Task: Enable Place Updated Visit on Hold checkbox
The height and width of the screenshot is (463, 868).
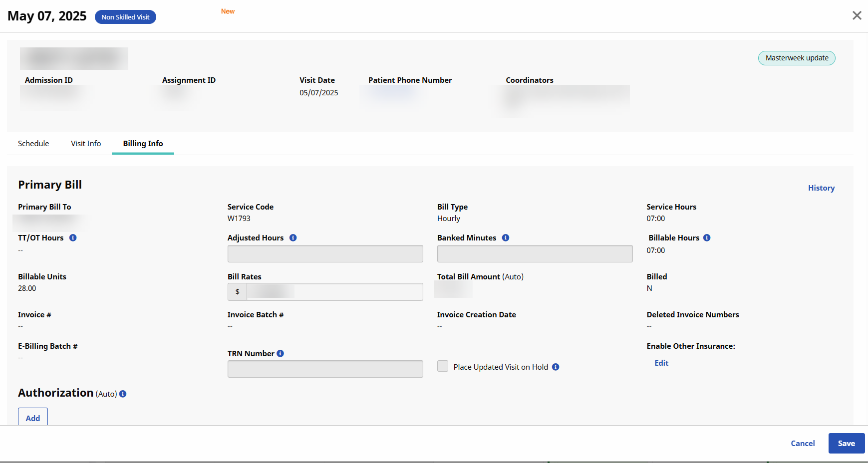Action: coord(443,366)
